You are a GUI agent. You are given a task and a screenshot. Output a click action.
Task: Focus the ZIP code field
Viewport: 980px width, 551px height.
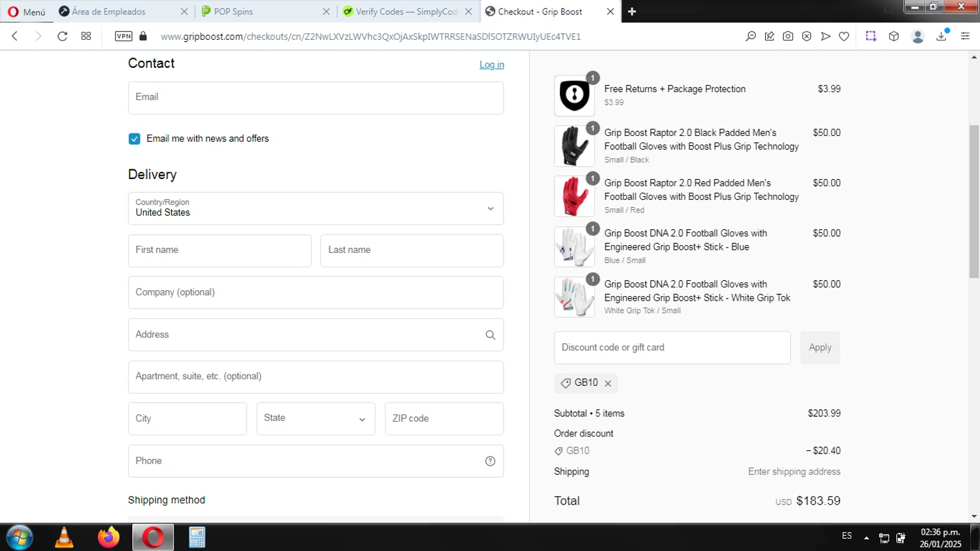point(444,419)
